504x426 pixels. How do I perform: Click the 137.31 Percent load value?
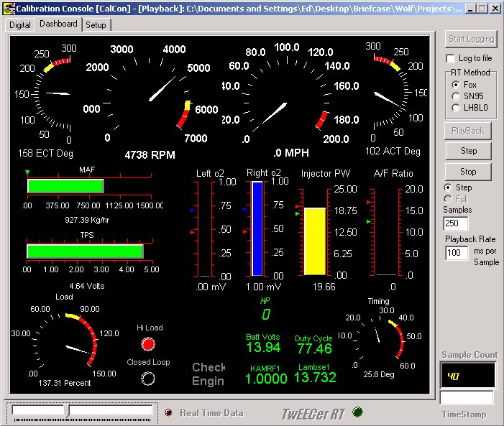coord(64,383)
